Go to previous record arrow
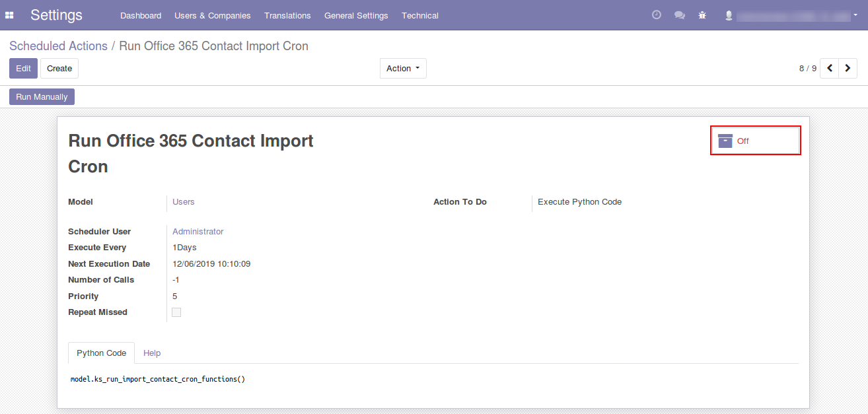This screenshot has height=414, width=868. [830, 68]
